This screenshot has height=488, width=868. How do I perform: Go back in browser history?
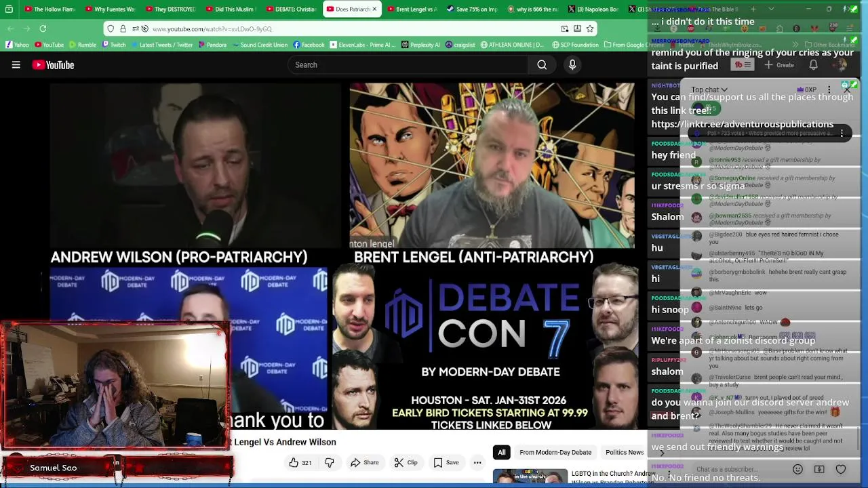click(x=11, y=28)
